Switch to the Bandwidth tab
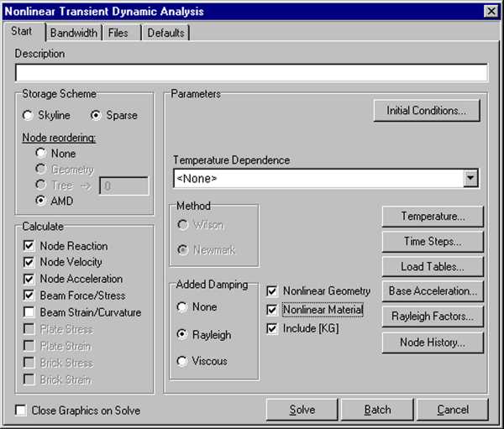Image resolution: width=504 pixels, height=429 pixels. [74, 33]
